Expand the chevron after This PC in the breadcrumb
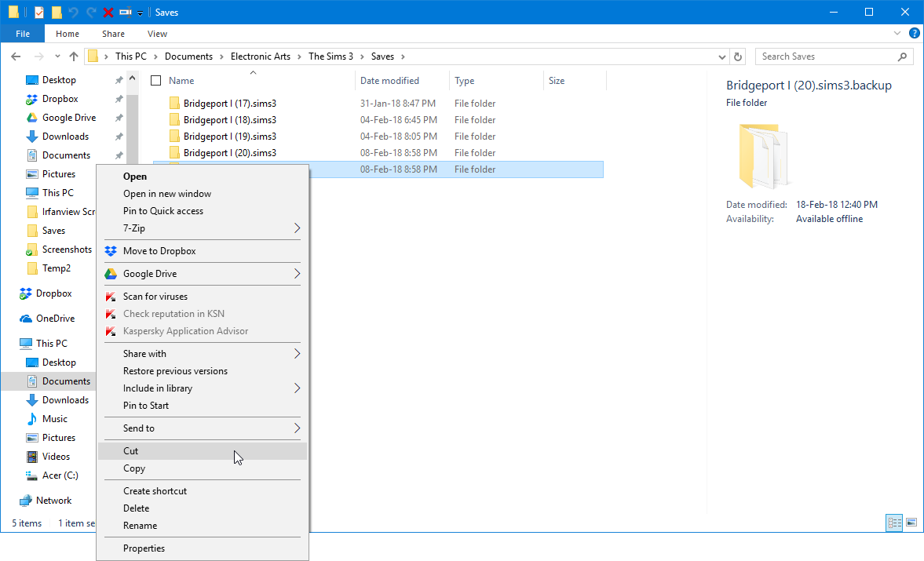The image size is (924, 561). (155, 56)
